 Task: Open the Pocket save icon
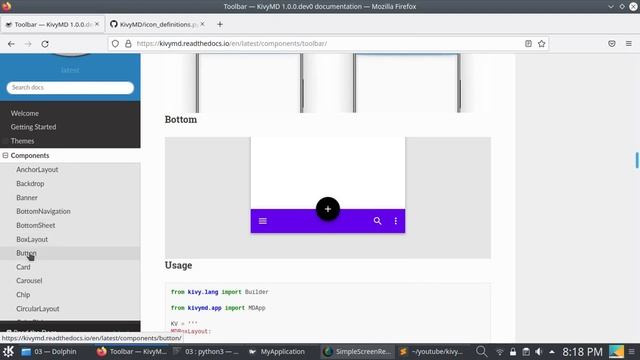coord(611,44)
